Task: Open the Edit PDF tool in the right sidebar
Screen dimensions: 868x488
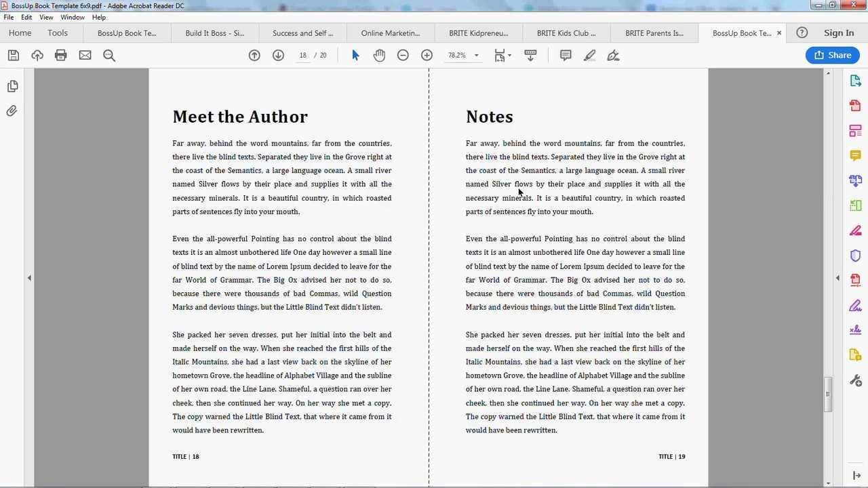Action: (855, 130)
